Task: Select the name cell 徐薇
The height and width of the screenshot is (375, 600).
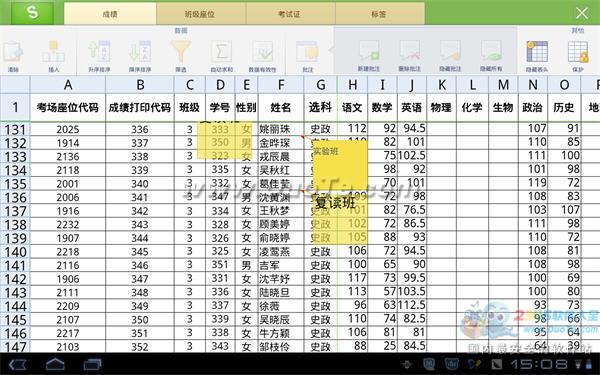Action: [281, 306]
